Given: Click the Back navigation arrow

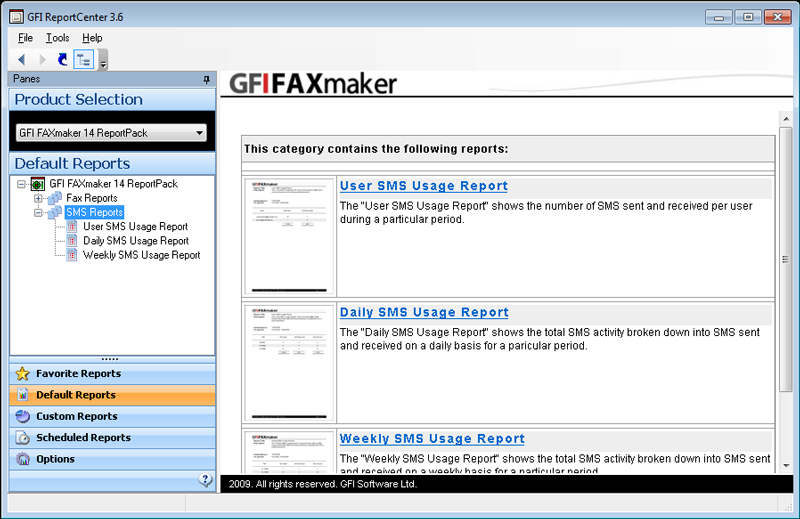Looking at the screenshot, I should [21, 60].
